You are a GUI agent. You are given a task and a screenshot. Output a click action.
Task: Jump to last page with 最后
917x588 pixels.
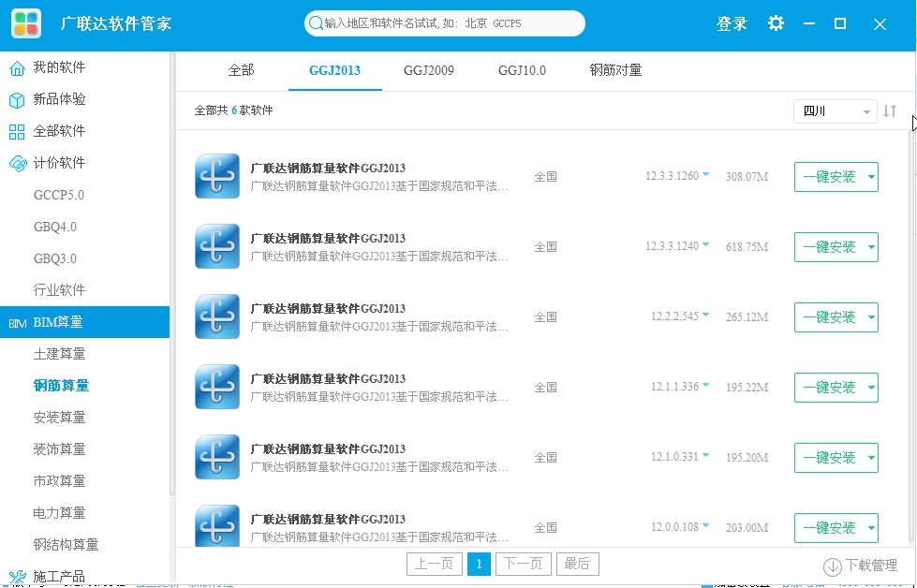pos(578,564)
